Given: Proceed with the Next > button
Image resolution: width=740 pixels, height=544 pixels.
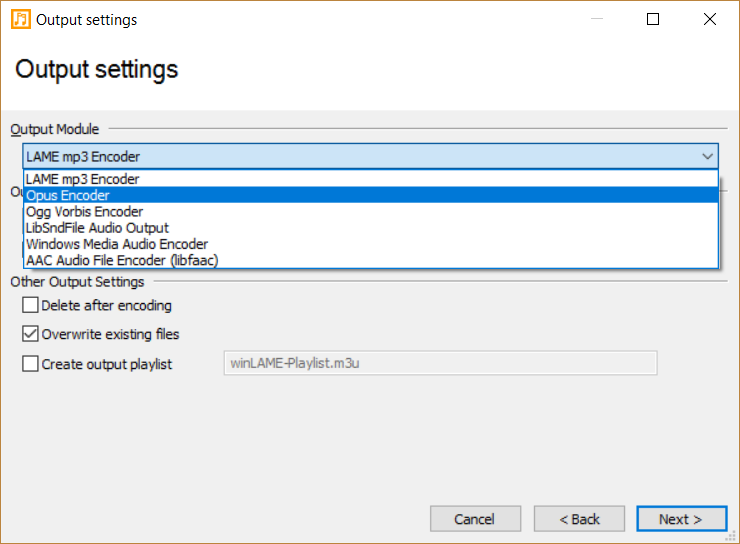Looking at the screenshot, I should tap(681, 519).
